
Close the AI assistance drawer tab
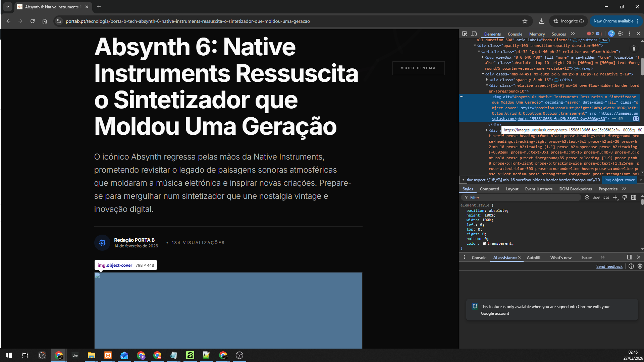(519, 257)
